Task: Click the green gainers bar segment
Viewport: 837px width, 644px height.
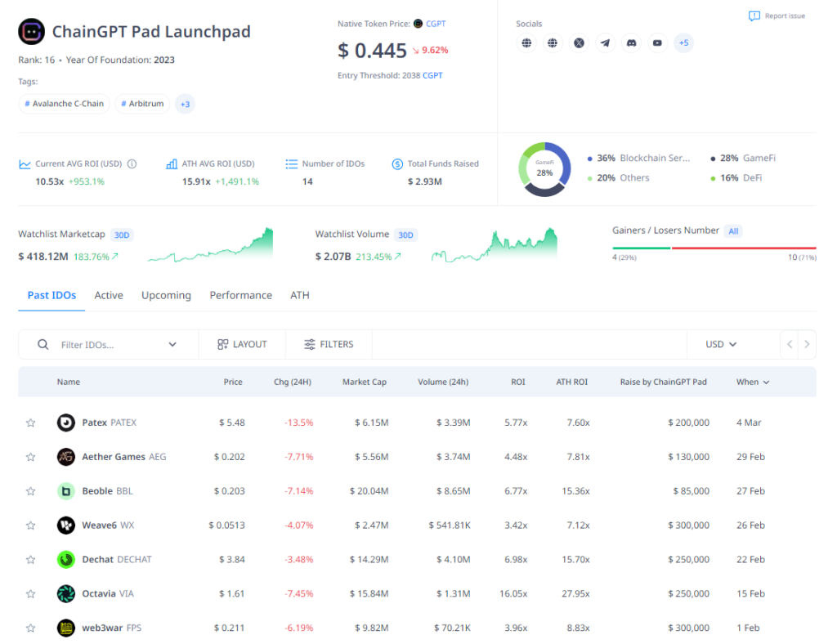Action: click(641, 248)
